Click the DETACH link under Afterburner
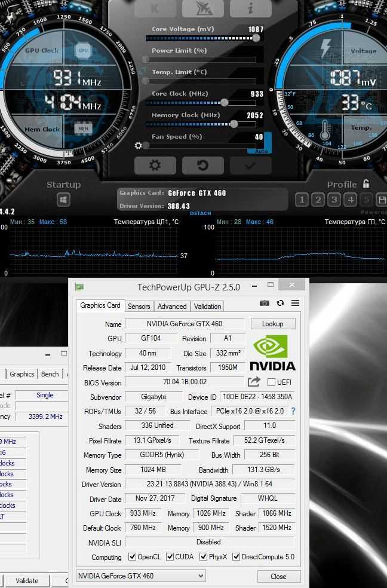The width and height of the screenshot is (387, 588). coord(201,213)
